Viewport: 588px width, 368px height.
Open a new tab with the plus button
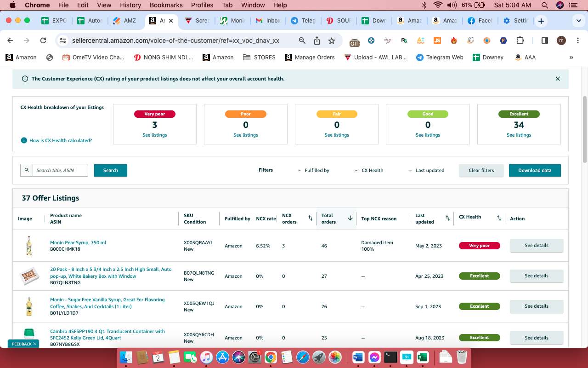[541, 21]
